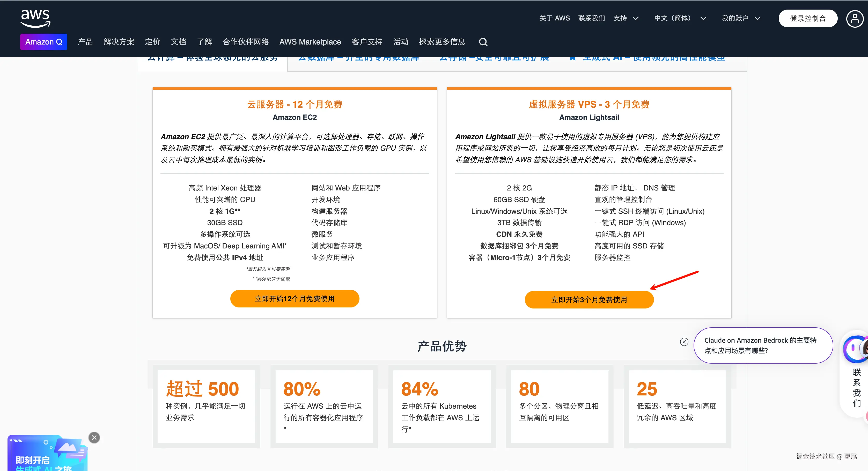Close the generative AI promo banner
The height and width of the screenshot is (471, 868).
coord(94,437)
